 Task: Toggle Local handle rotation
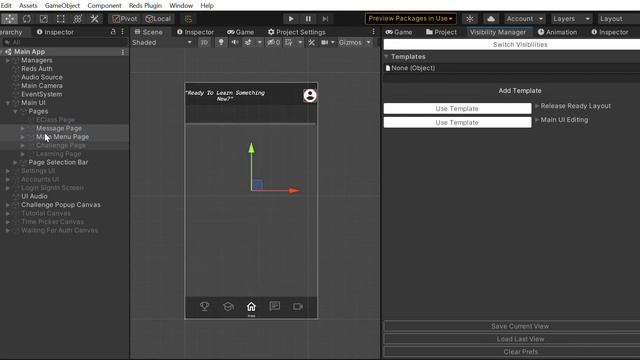coord(158,19)
